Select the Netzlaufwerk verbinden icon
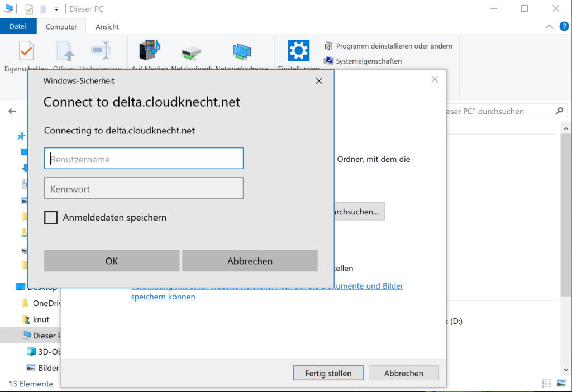Image resolution: width=572 pixels, height=392 pixels. pyautogui.click(x=191, y=53)
